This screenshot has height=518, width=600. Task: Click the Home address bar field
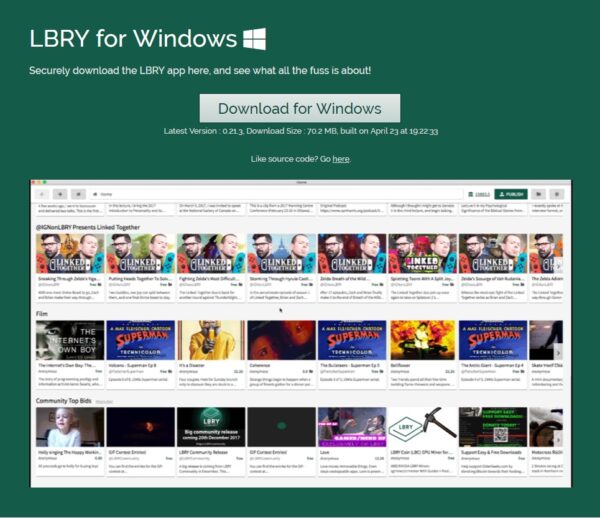pos(276,194)
